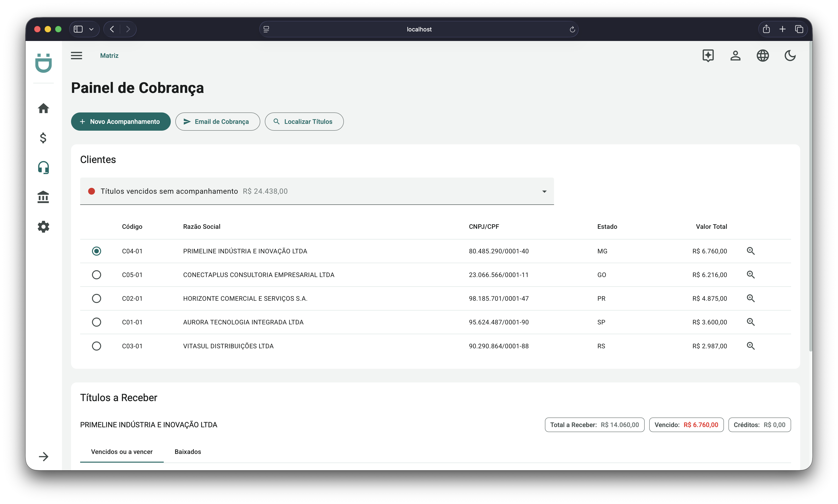Viewport: 838px width, 504px height.
Task: Open the gear settings icon in sidebar
Action: (x=43, y=227)
